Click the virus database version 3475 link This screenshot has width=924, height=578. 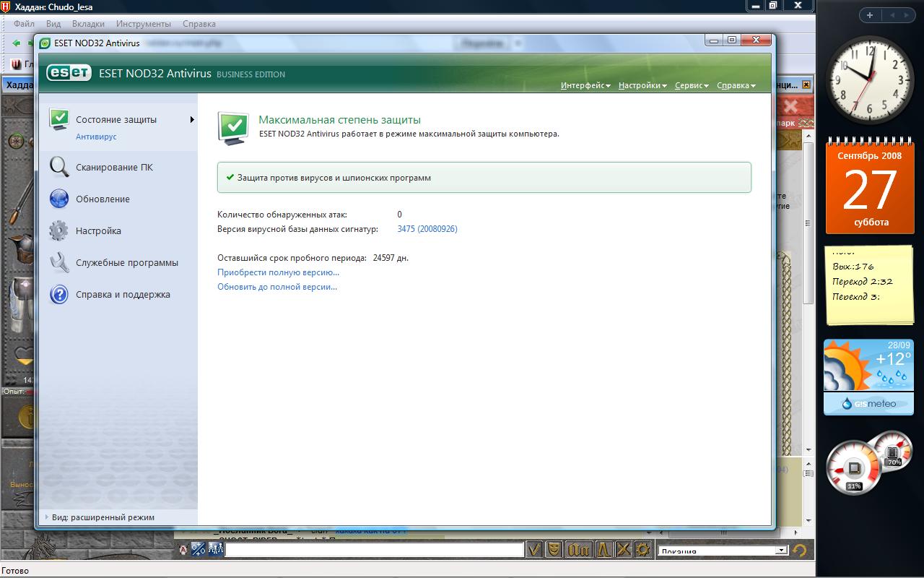tap(427, 229)
